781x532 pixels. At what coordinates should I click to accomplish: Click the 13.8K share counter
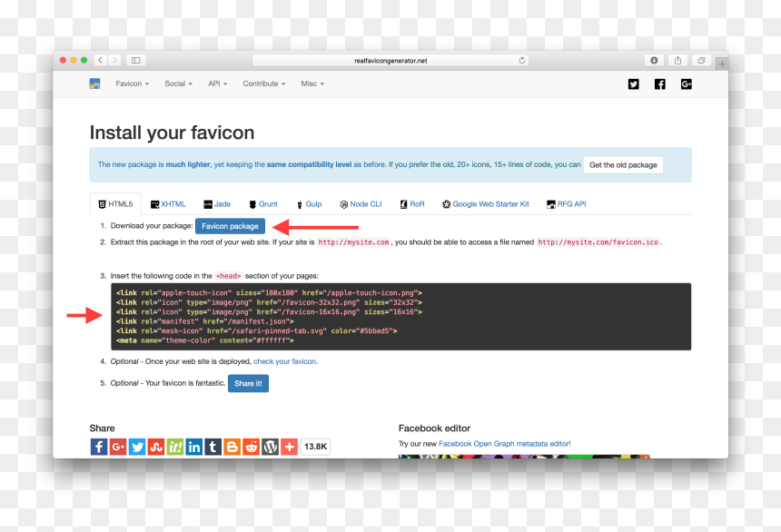(x=315, y=447)
